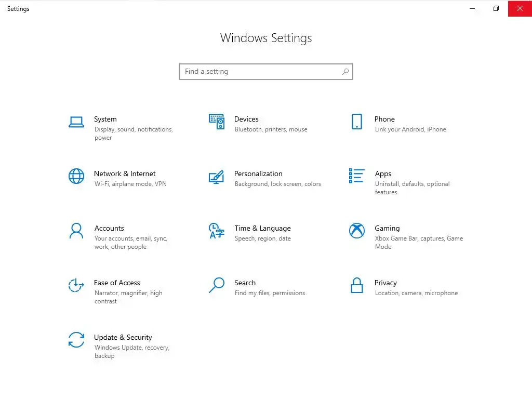Open Apps settings title

pos(383,174)
